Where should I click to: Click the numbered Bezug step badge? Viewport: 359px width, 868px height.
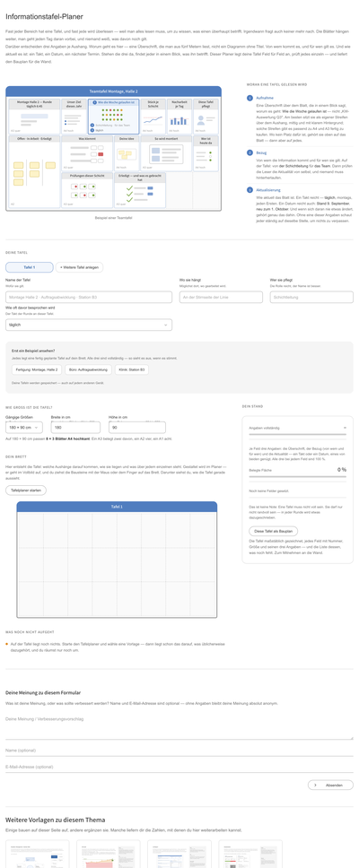pyautogui.click(x=250, y=152)
